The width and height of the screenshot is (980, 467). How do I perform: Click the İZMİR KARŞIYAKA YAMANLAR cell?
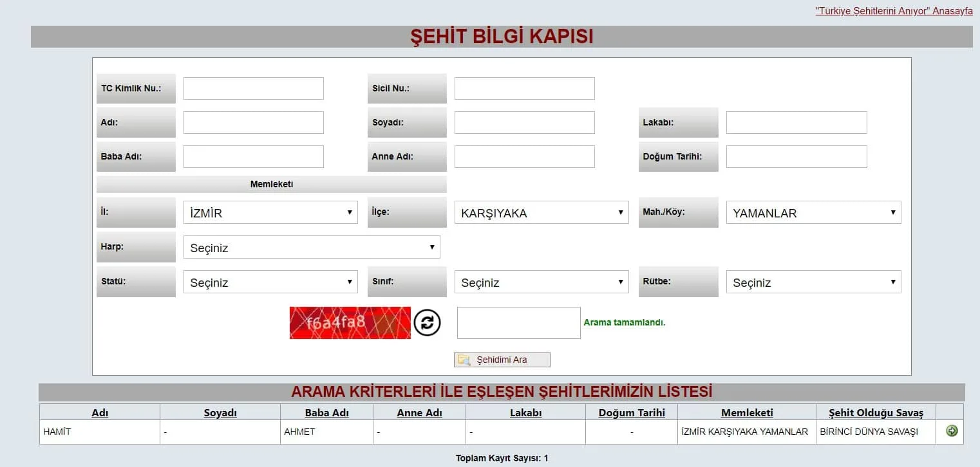click(x=747, y=432)
